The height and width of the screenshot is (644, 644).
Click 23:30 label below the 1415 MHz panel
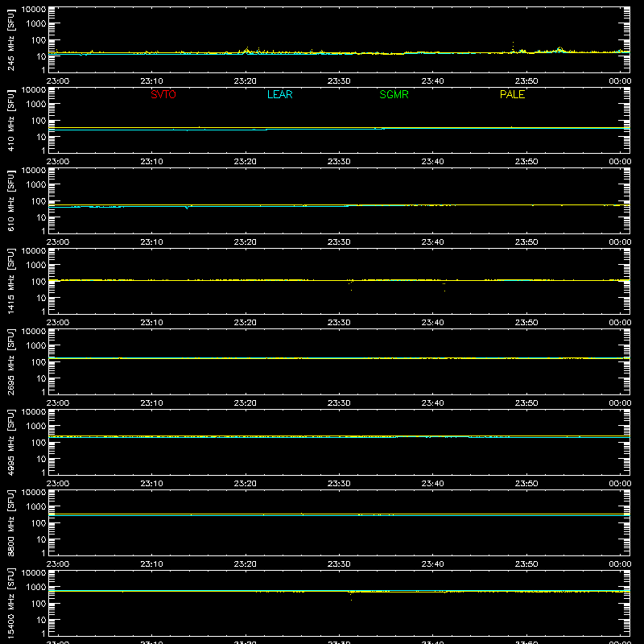[x=339, y=323]
